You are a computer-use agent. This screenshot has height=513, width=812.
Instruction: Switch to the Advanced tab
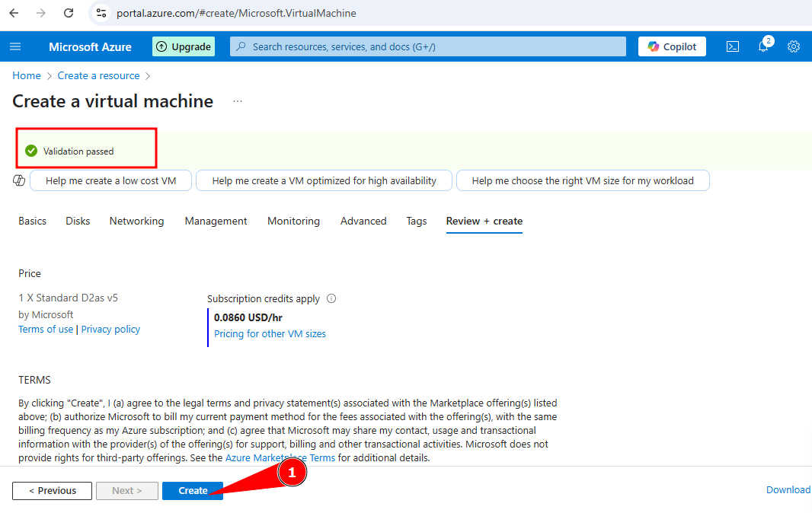pos(363,221)
